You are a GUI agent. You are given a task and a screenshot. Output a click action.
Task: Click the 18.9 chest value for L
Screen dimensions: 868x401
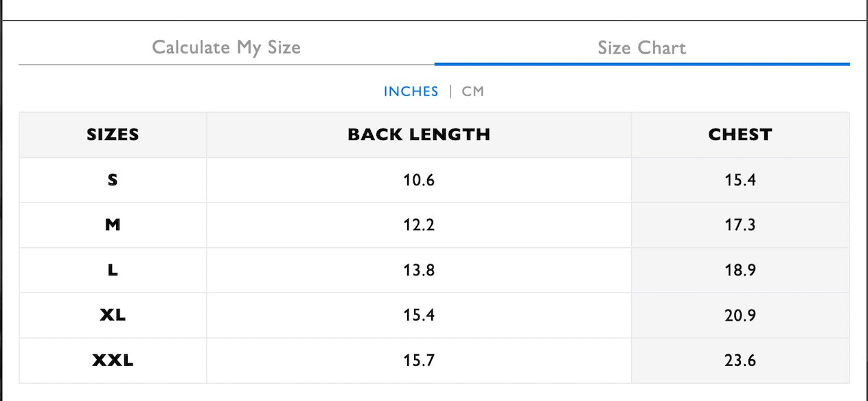tap(740, 270)
